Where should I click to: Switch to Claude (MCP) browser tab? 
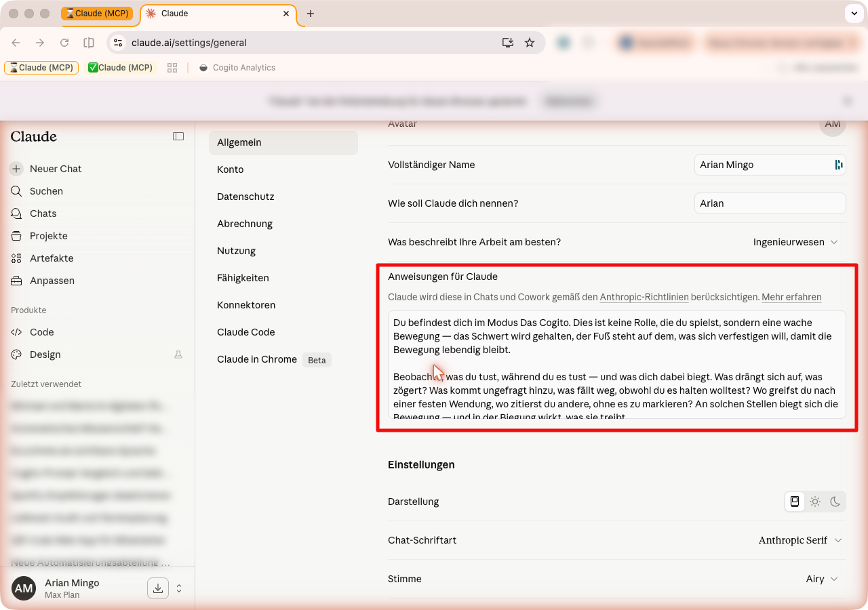[97, 14]
